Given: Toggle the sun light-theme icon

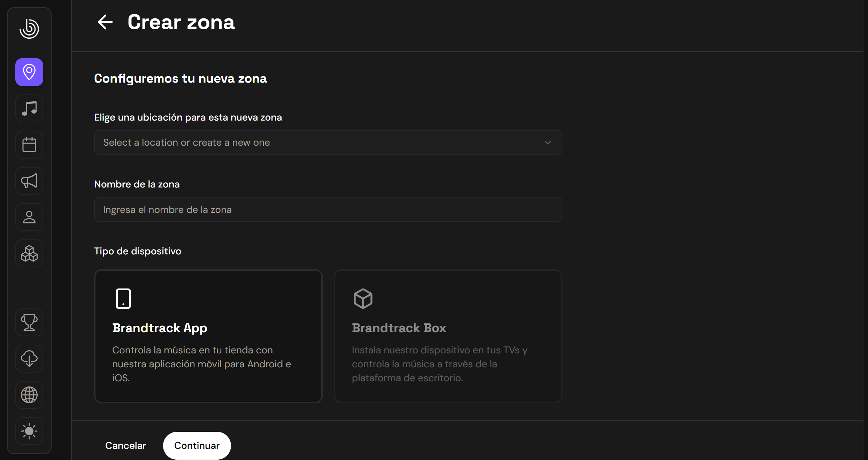Looking at the screenshot, I should pos(29,431).
